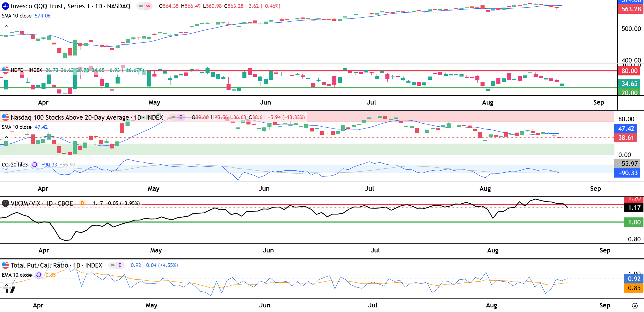The height and width of the screenshot is (312, 644).
Task: Click the E badge on Put/Call Ratio
Action: (x=120, y=265)
